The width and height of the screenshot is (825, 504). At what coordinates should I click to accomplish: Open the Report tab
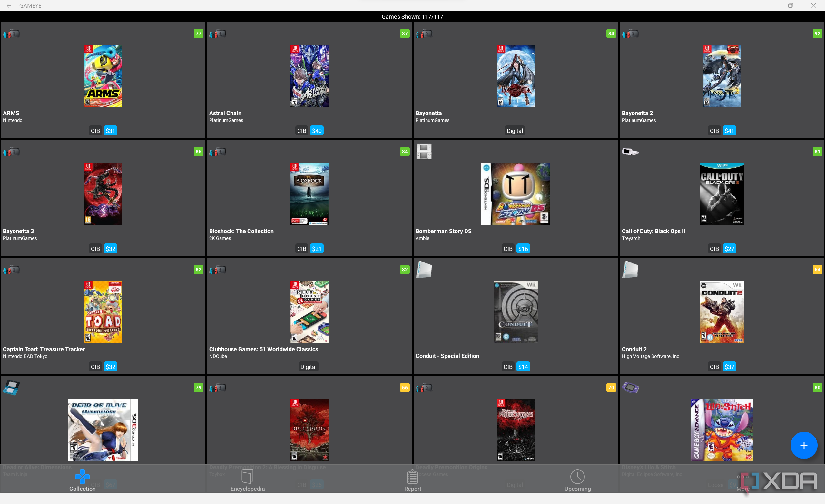tap(413, 480)
